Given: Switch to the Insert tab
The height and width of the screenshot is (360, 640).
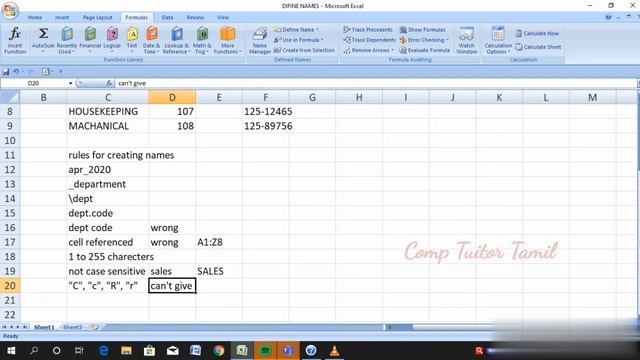Looking at the screenshot, I should tap(62, 18).
